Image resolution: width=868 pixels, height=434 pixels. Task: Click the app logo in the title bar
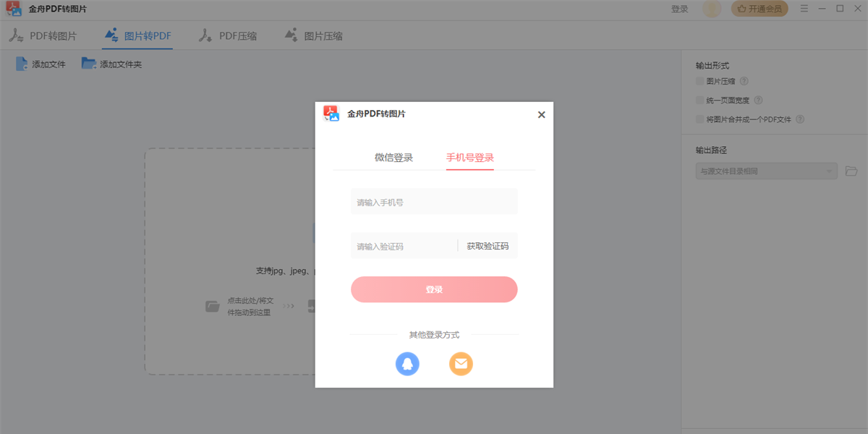point(13,9)
